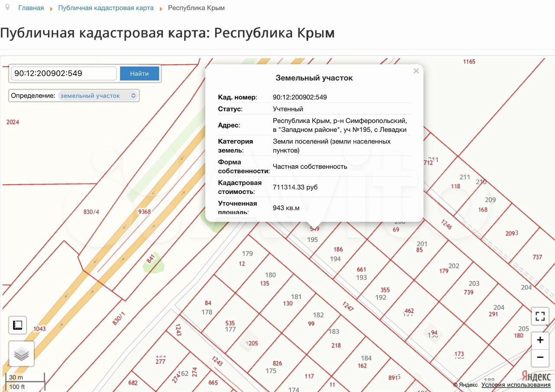
Task: Click parcel 737 on the map
Action: [x=537, y=257]
